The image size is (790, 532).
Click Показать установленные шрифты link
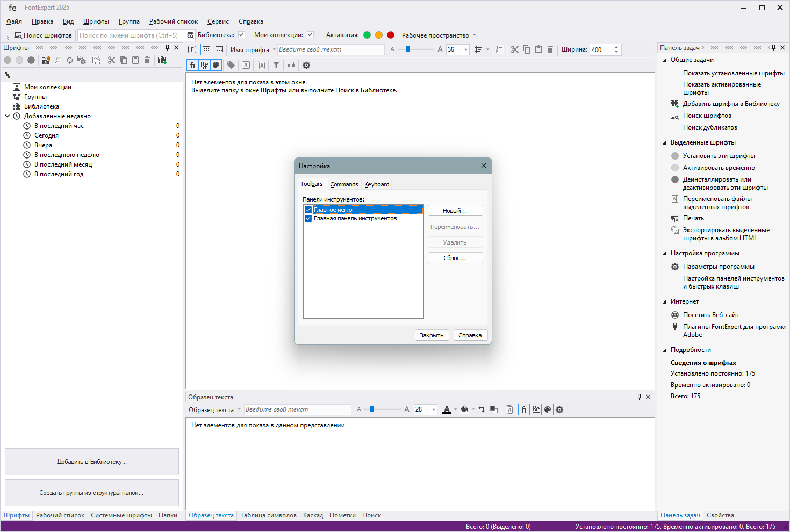coord(734,73)
